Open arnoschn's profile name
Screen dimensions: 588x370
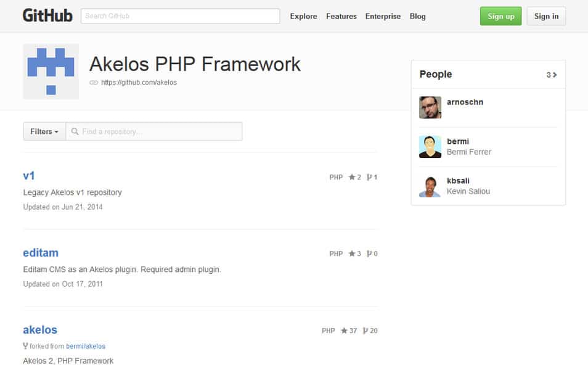[465, 102]
